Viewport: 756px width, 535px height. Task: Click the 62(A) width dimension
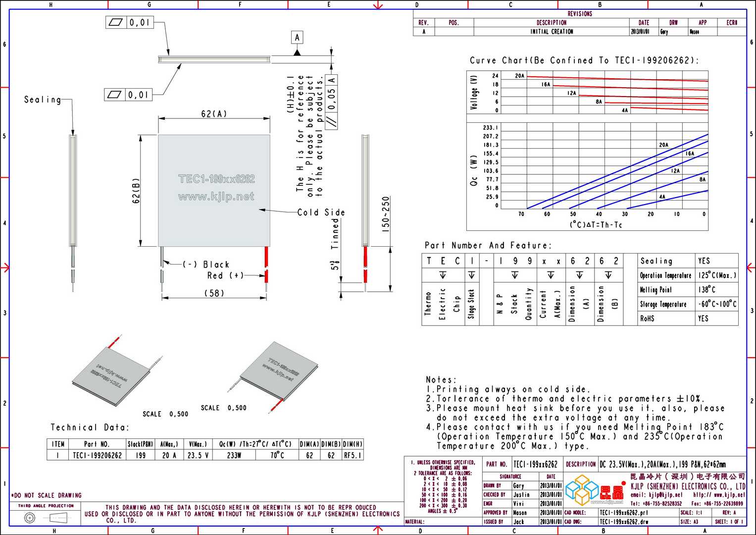tap(214, 114)
